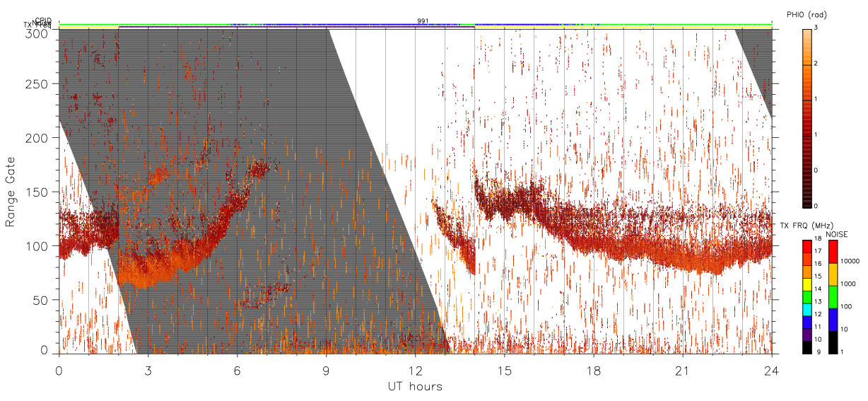Click the yellow 14–15 MHz TX FRQ swatch

coord(807,283)
